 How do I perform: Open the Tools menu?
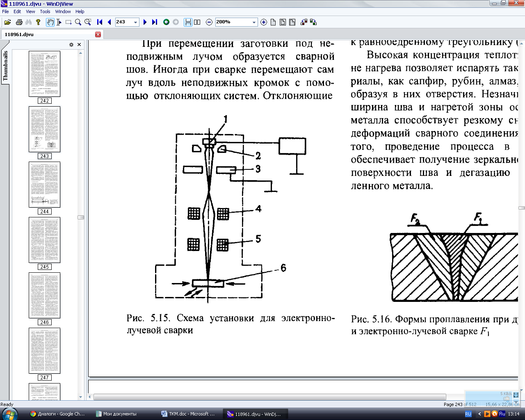pyautogui.click(x=45, y=11)
